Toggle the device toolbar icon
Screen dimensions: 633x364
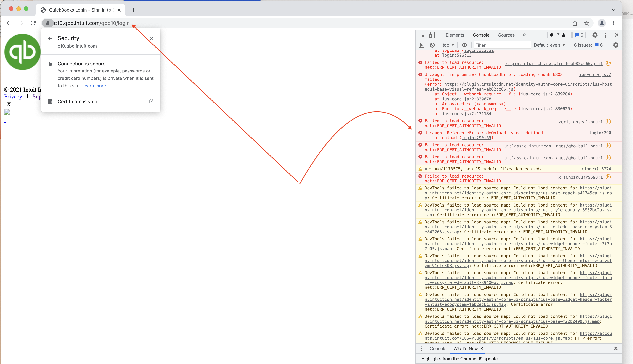(x=432, y=35)
